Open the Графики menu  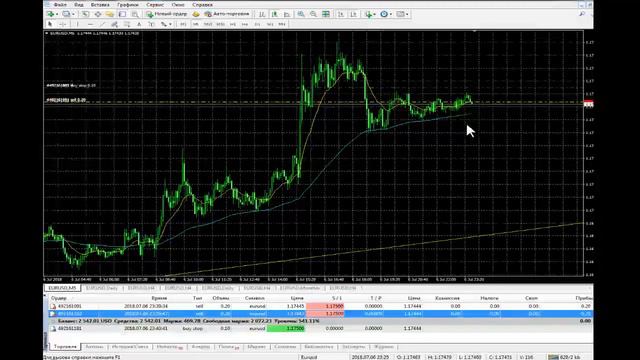coord(128,4)
